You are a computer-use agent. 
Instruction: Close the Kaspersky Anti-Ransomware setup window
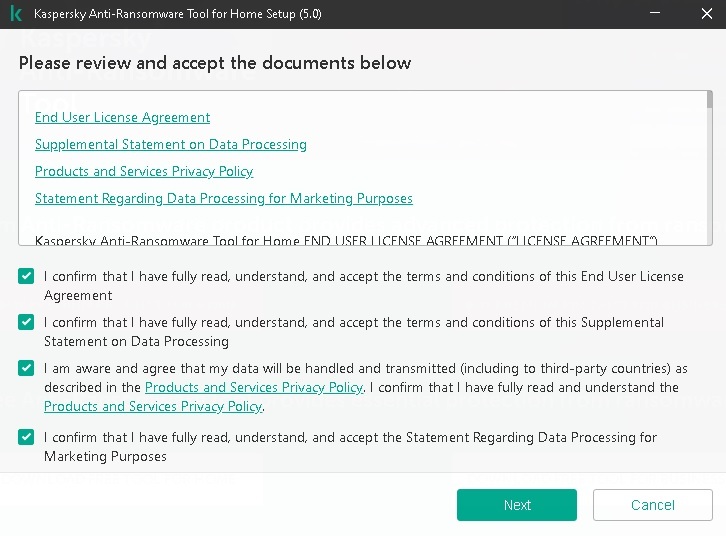(x=707, y=13)
